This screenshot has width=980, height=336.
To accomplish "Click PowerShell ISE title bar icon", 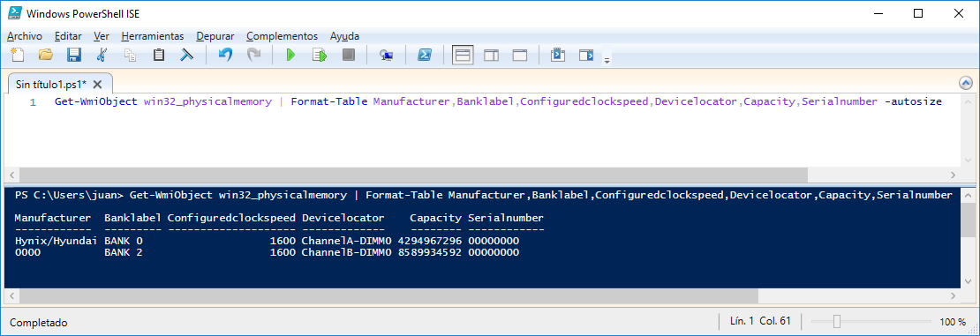I will [x=16, y=13].
